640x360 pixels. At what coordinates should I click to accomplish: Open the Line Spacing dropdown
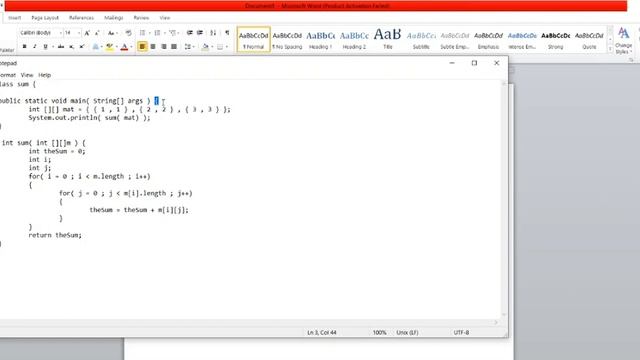pos(189,47)
